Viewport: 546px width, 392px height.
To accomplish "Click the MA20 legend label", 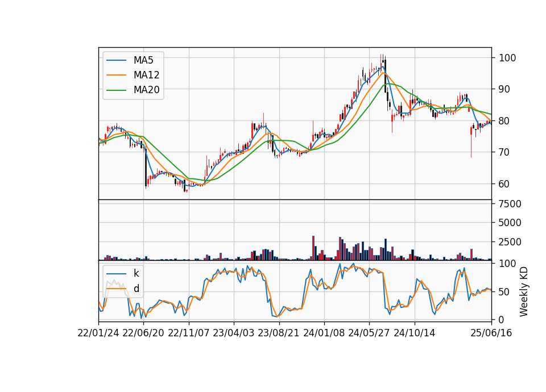I will (x=146, y=90).
